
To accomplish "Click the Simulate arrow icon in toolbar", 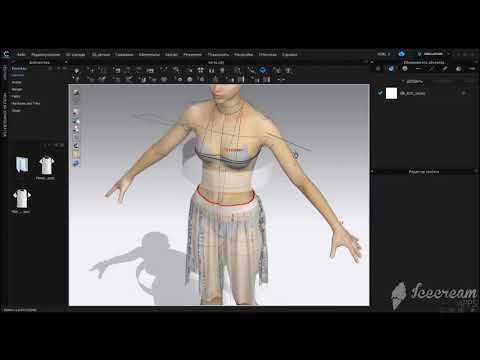I will pos(77,70).
